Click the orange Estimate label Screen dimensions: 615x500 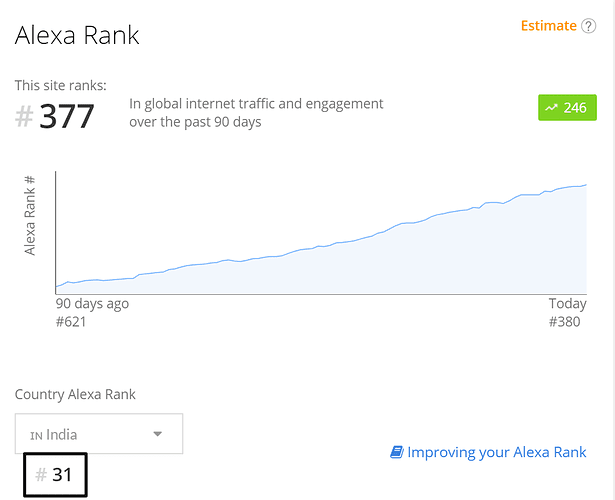click(548, 26)
